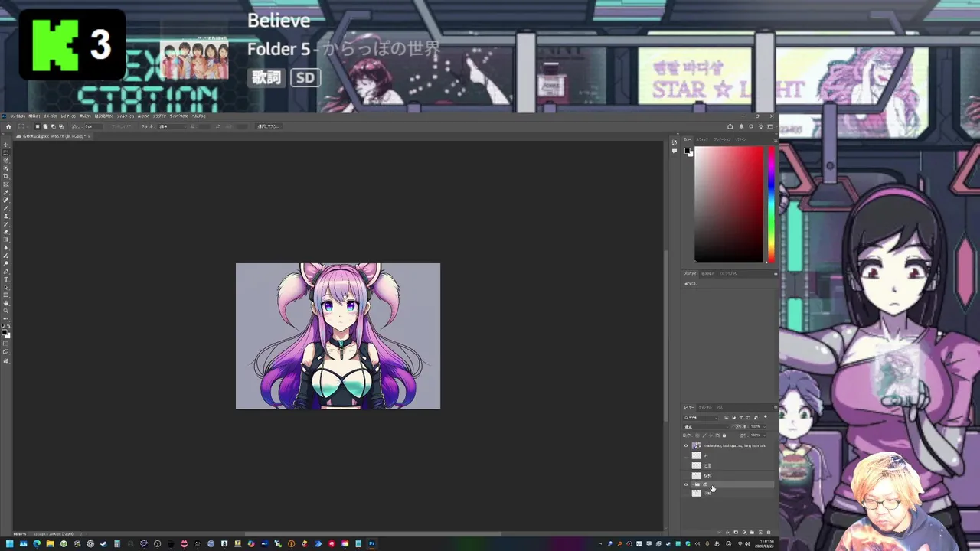Select the Frame tool
980x551 pixels.
[6, 184]
